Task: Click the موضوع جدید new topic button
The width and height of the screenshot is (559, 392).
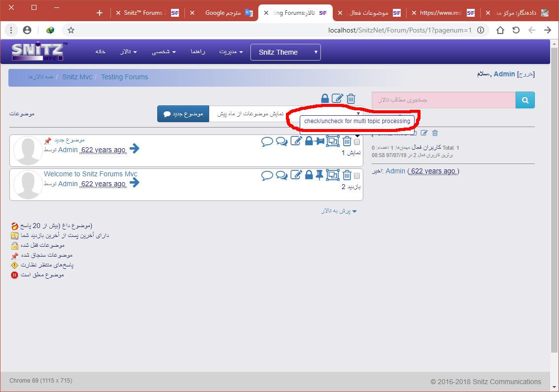Action: coord(183,114)
